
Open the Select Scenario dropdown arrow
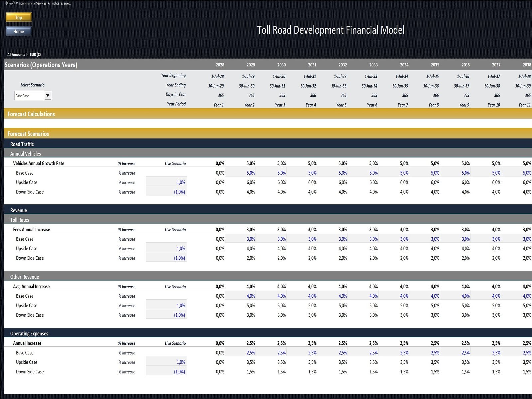[48, 96]
